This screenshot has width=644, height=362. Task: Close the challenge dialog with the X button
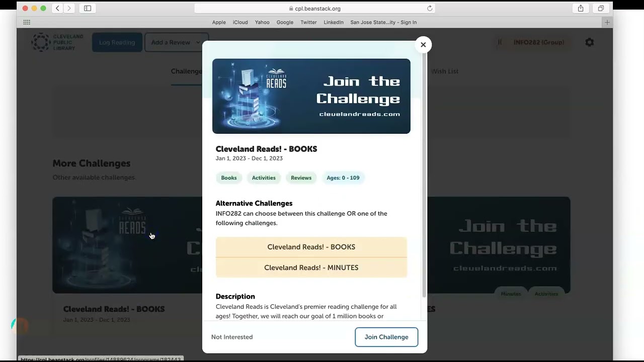coord(423,45)
